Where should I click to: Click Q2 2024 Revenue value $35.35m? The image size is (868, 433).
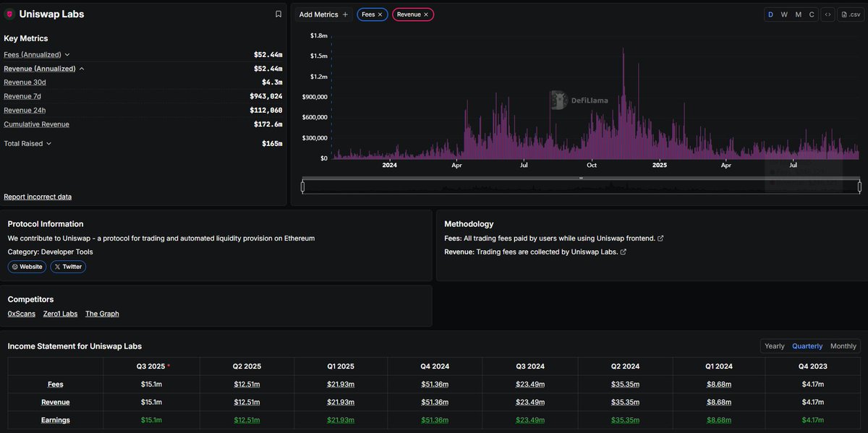[625, 402]
